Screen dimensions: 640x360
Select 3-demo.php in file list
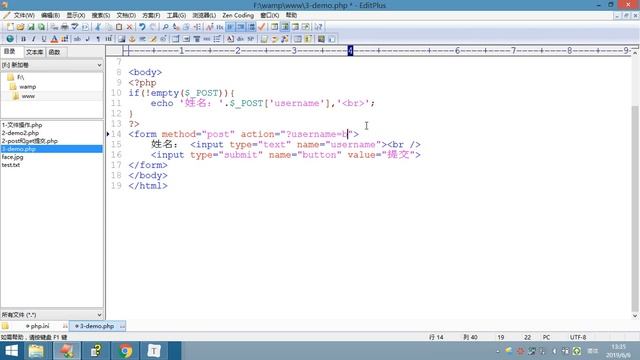pos(51,149)
